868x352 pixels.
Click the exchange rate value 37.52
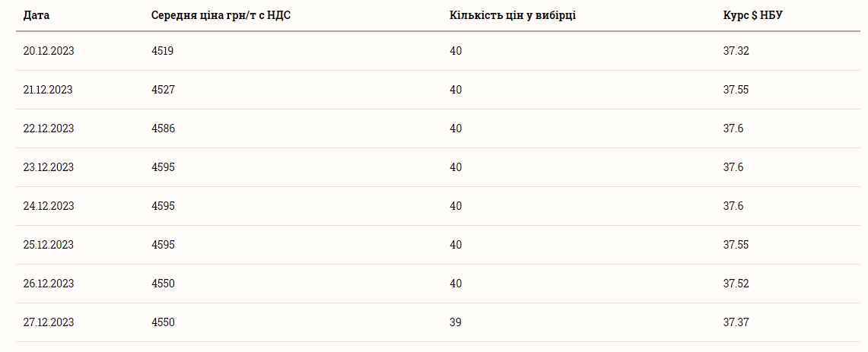(x=736, y=284)
